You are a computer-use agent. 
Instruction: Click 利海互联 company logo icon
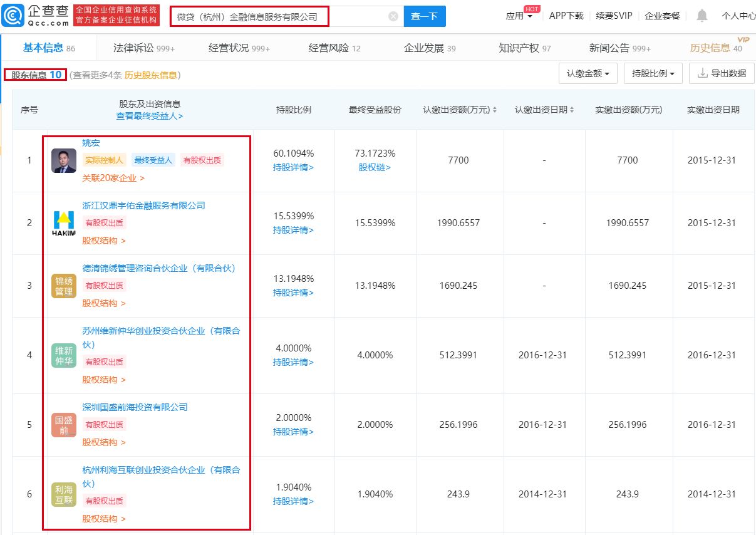click(x=64, y=494)
